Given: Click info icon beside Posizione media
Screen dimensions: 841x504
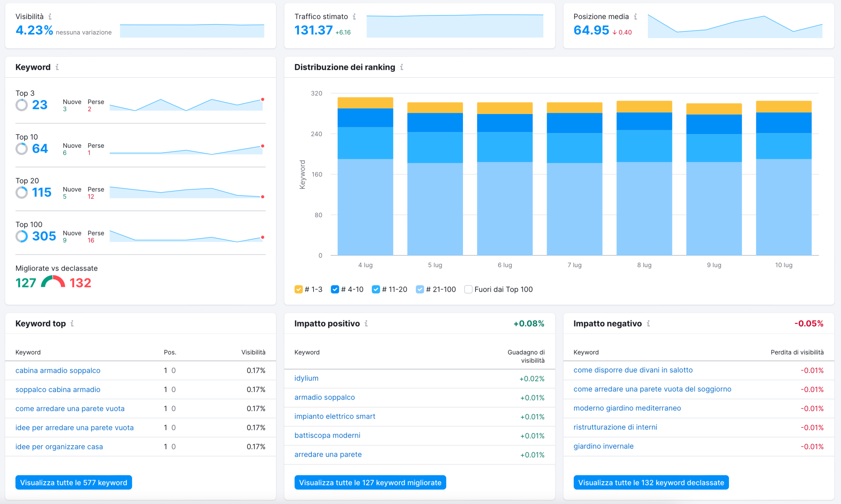Looking at the screenshot, I should click(x=635, y=17).
